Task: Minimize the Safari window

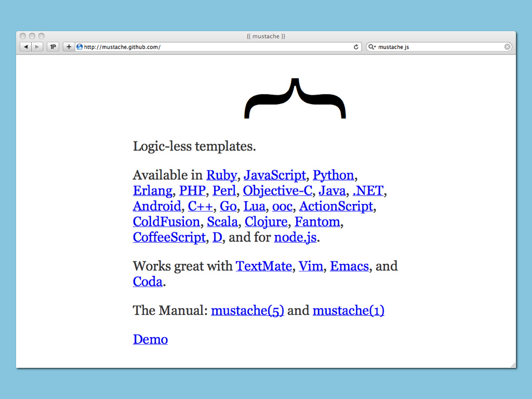Action: pos(32,36)
